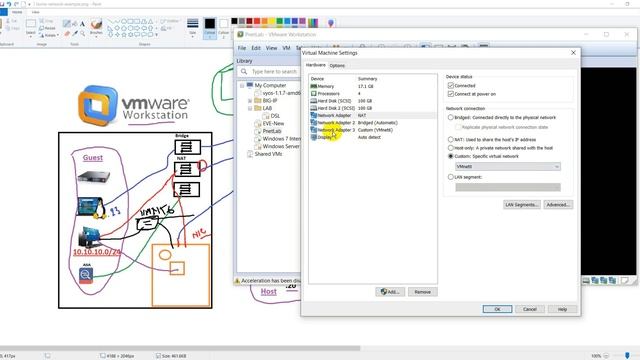640x360 pixels.
Task: Click the first network adapter status icon in VMware
Action: [595, 280]
